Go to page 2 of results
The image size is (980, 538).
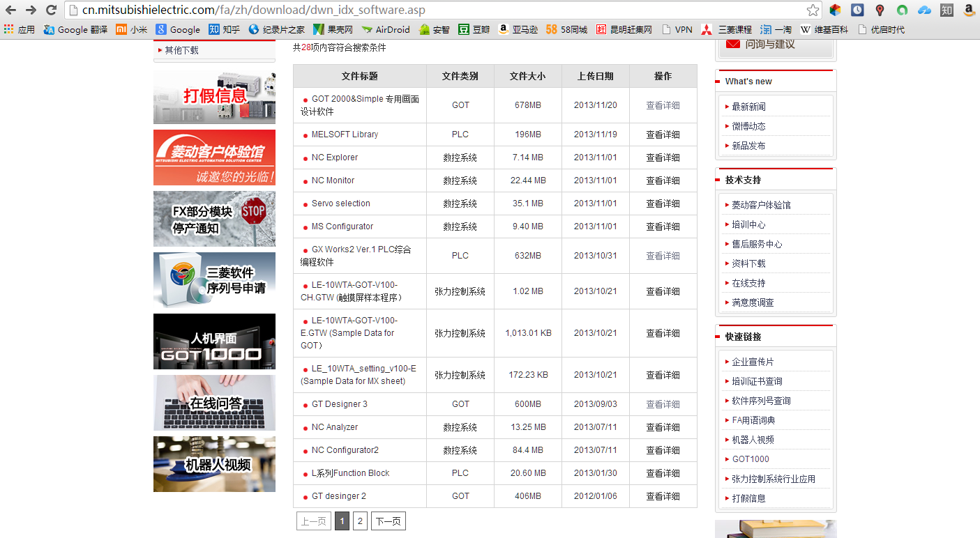pyautogui.click(x=360, y=521)
